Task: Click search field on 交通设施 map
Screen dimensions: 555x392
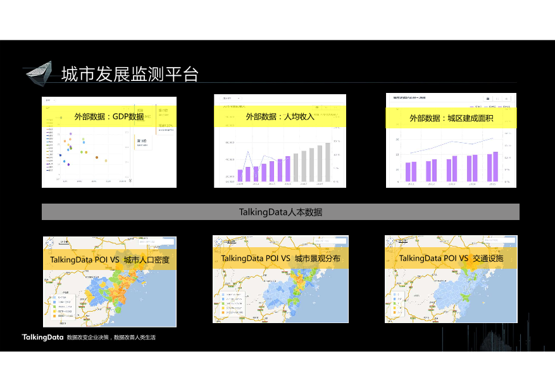Action: click(499, 240)
